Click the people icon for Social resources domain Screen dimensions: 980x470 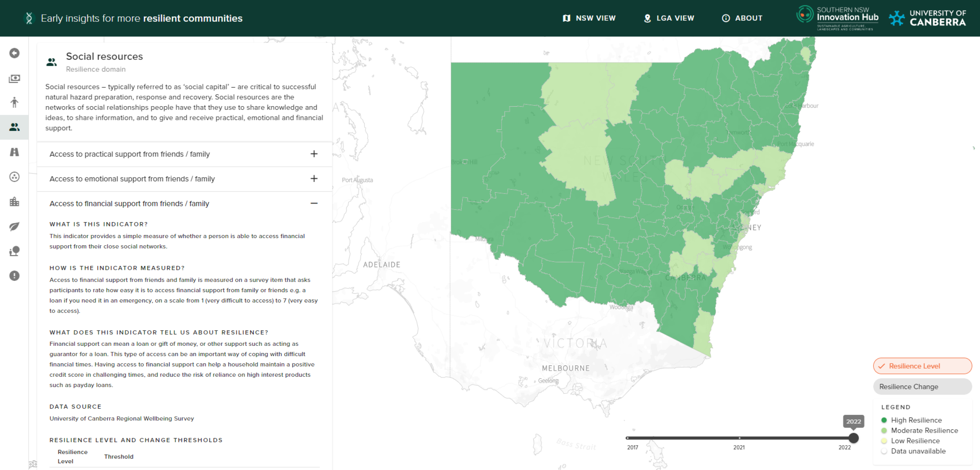(15, 127)
